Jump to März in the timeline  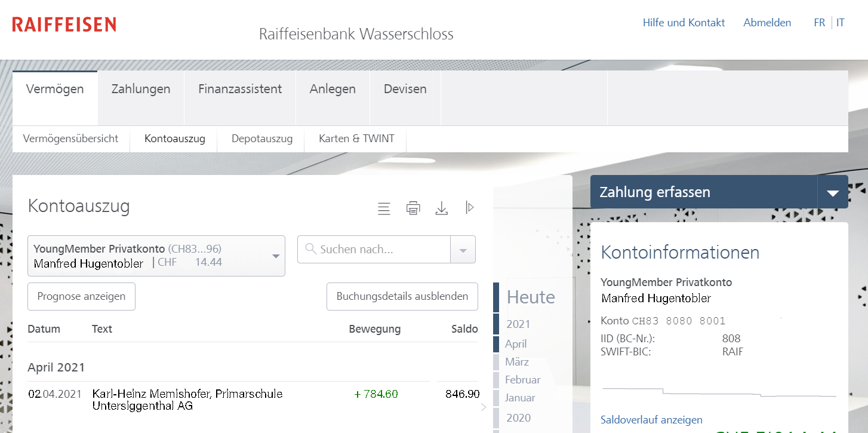coord(517,362)
